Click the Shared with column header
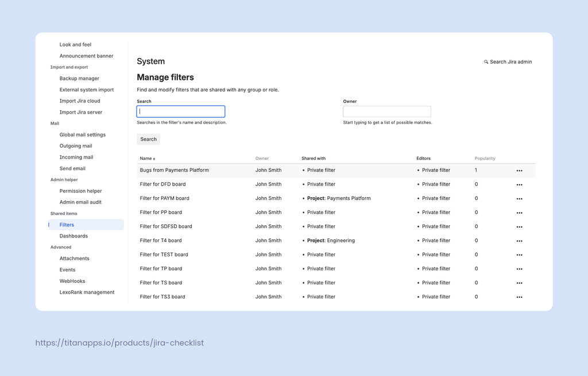This screenshot has width=588, height=376. point(314,159)
